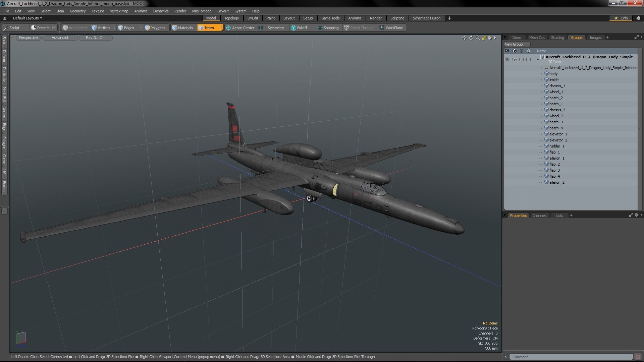Maximize the Properties panel with expand arrows
The height and width of the screenshot is (362, 644).
point(631,215)
